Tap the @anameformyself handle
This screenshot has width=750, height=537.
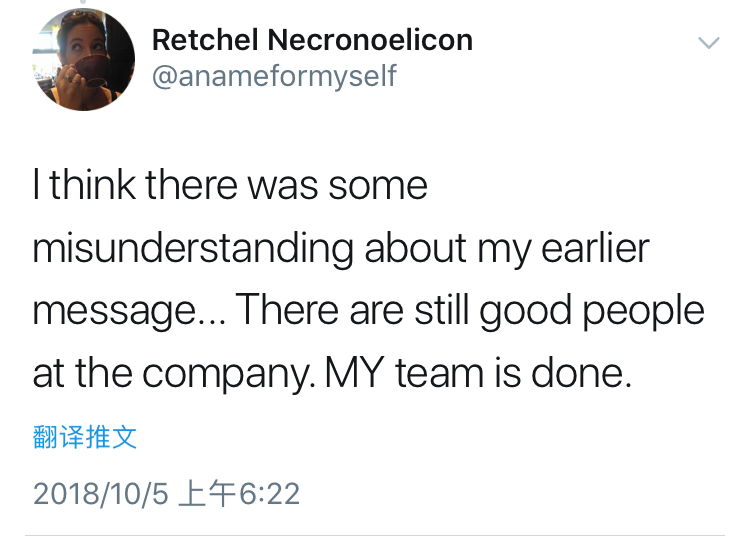(x=274, y=75)
